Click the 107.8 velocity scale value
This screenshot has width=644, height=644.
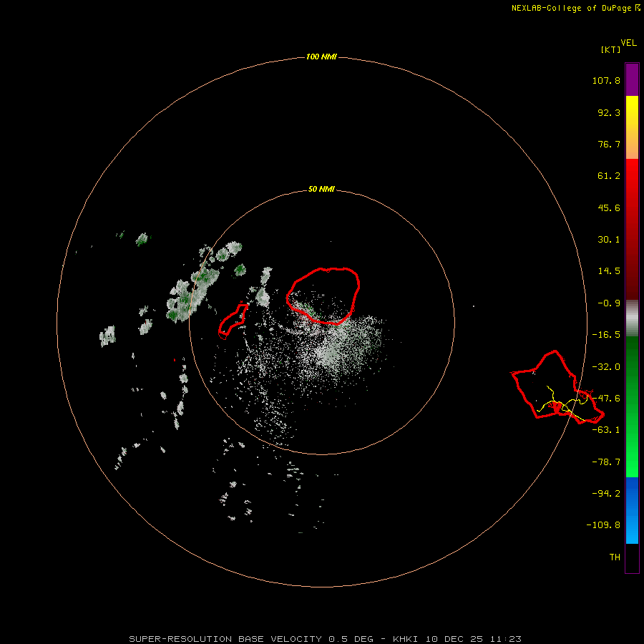point(606,80)
